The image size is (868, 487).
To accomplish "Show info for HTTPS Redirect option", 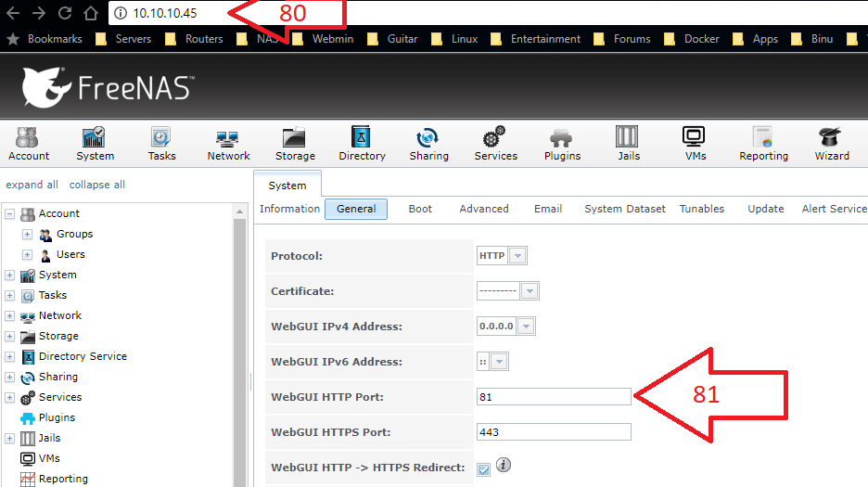I will (x=504, y=465).
